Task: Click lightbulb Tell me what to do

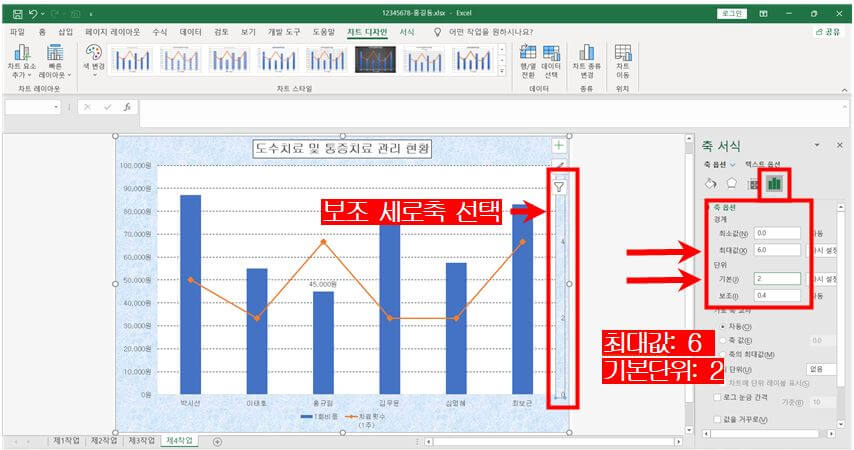Action: 437,33
